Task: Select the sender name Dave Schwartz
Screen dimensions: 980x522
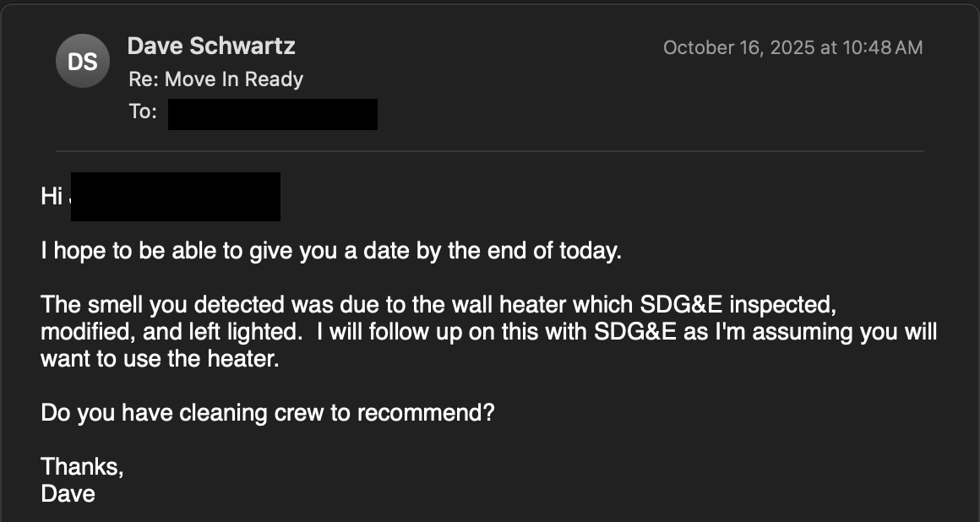Action: pyautogui.click(x=211, y=46)
